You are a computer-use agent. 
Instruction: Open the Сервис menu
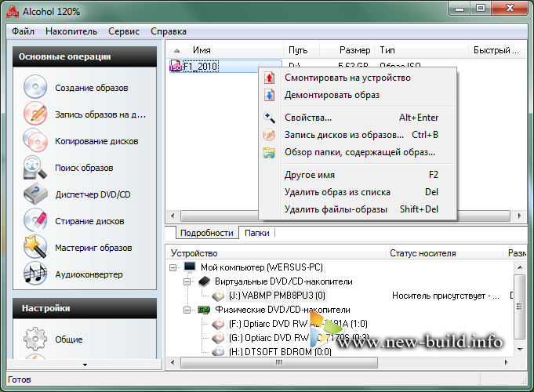[x=124, y=31]
